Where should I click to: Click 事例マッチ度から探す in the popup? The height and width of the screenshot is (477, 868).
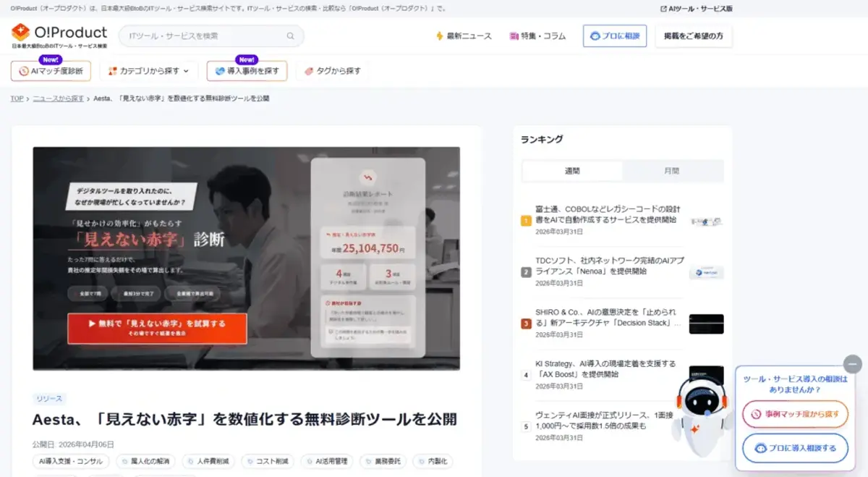point(795,415)
